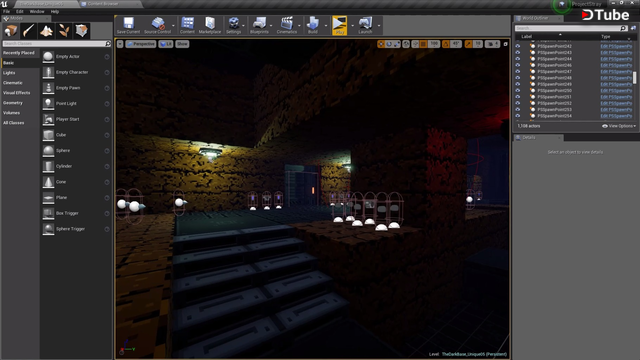Image resolution: width=640 pixels, height=360 pixels.
Task: Open the Window menu
Action: [x=37, y=11]
